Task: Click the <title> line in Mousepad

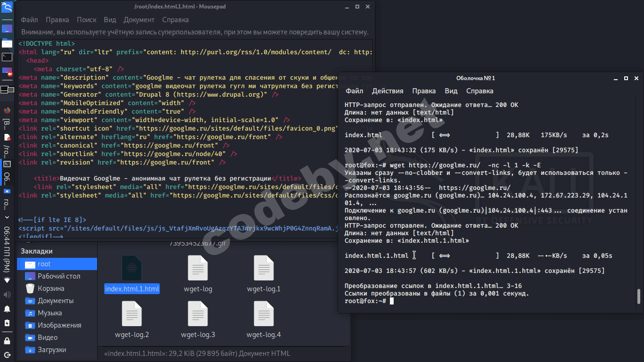Action: tap(167, 179)
